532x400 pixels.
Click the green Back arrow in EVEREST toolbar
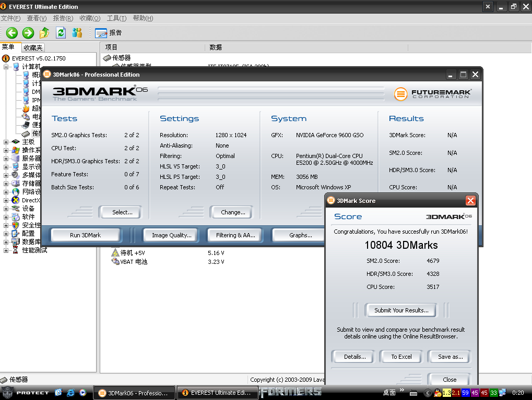tap(12, 33)
